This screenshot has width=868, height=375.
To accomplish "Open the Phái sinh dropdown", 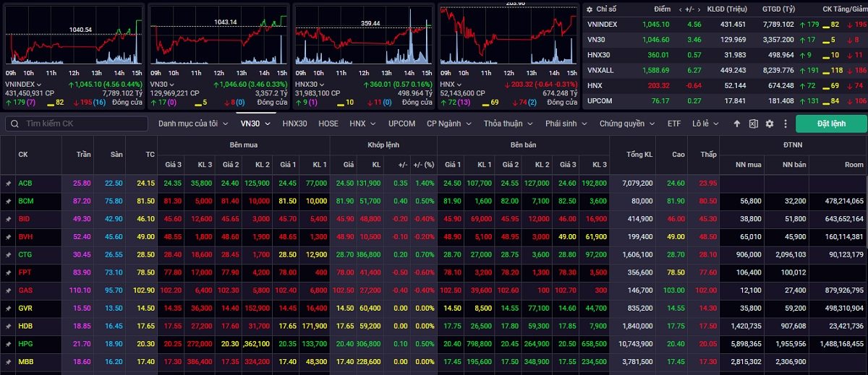I will (x=567, y=124).
